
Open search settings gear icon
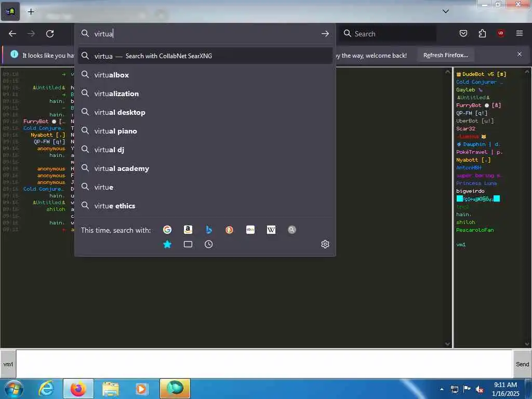pos(325,244)
